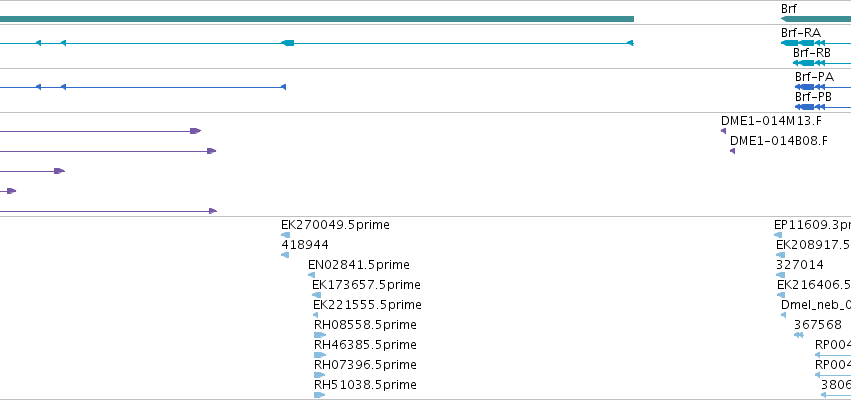Viewport: 851px width, 400px height.
Task: Click the Brf gene arrow glyph
Action: point(816,19)
